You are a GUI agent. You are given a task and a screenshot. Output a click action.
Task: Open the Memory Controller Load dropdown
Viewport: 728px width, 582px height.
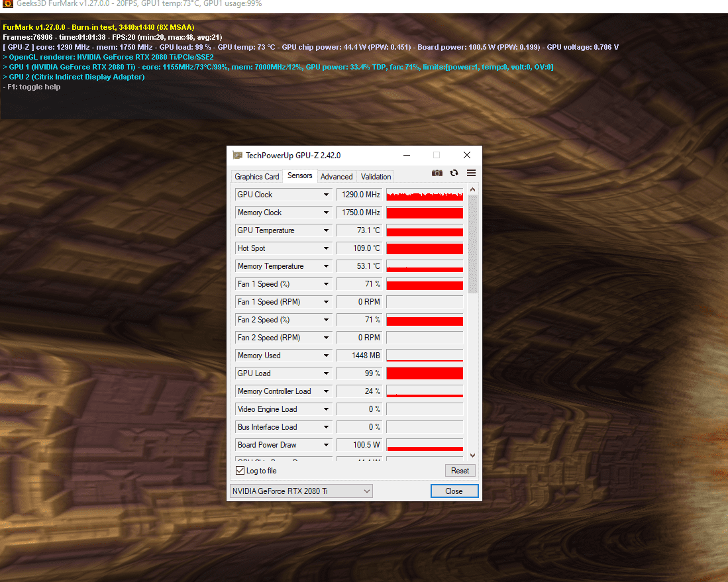[327, 391]
